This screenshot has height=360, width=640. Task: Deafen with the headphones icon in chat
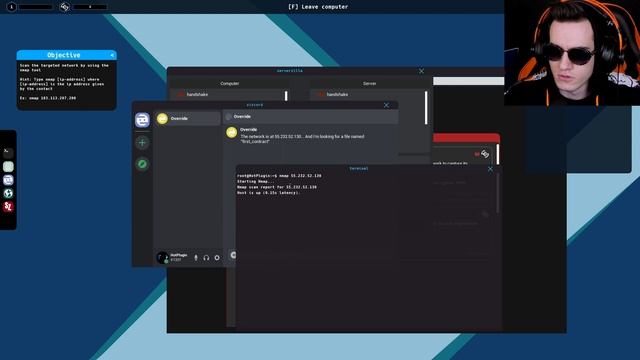207,258
